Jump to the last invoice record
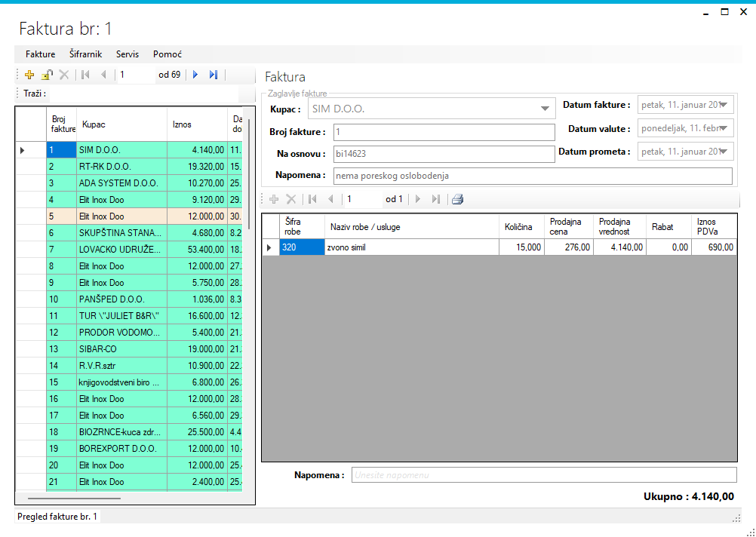The image size is (756, 537). [x=214, y=75]
